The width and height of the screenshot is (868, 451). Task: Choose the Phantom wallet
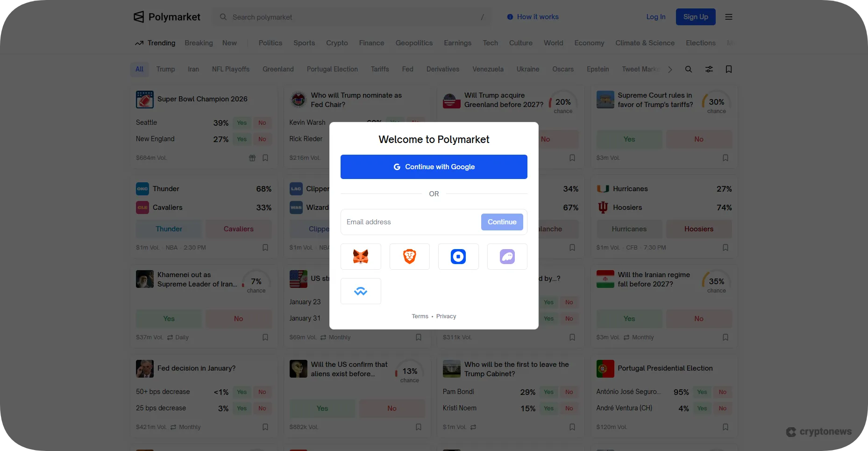point(507,256)
